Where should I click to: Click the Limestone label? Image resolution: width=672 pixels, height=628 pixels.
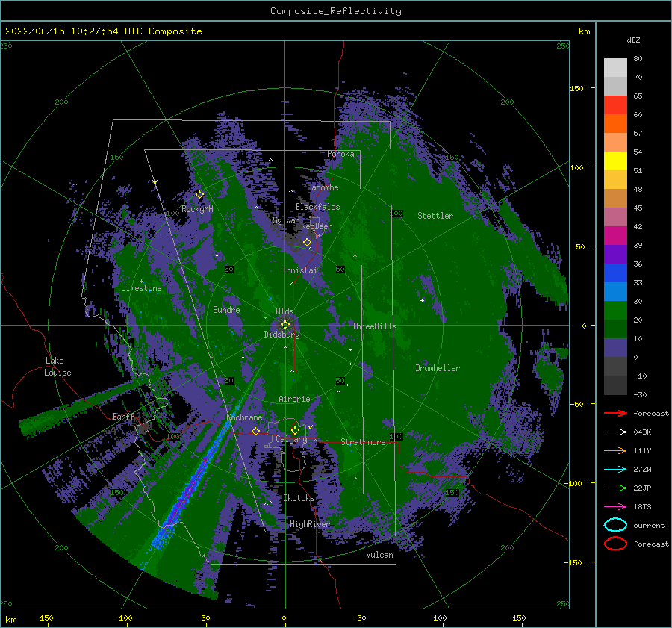[141, 288]
